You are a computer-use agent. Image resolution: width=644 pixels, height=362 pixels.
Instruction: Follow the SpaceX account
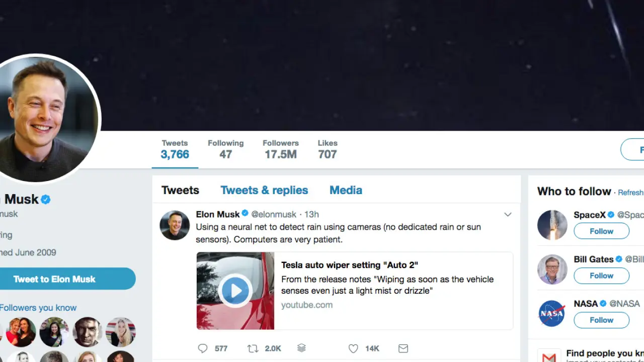pos(601,231)
